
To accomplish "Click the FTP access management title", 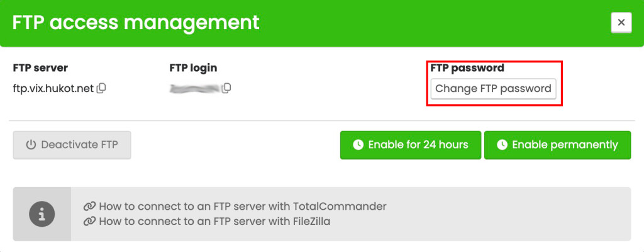I will point(136,23).
